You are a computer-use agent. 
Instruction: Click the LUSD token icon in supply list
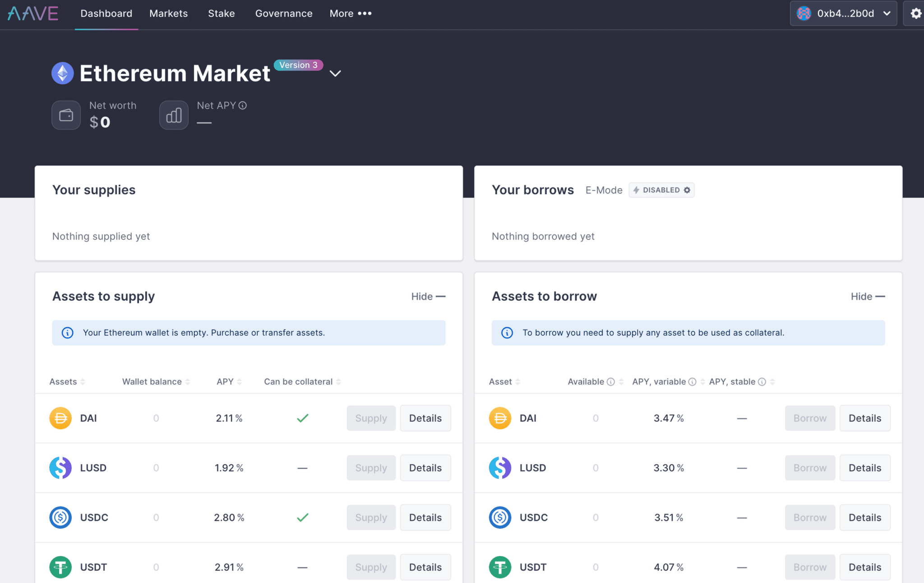60,468
